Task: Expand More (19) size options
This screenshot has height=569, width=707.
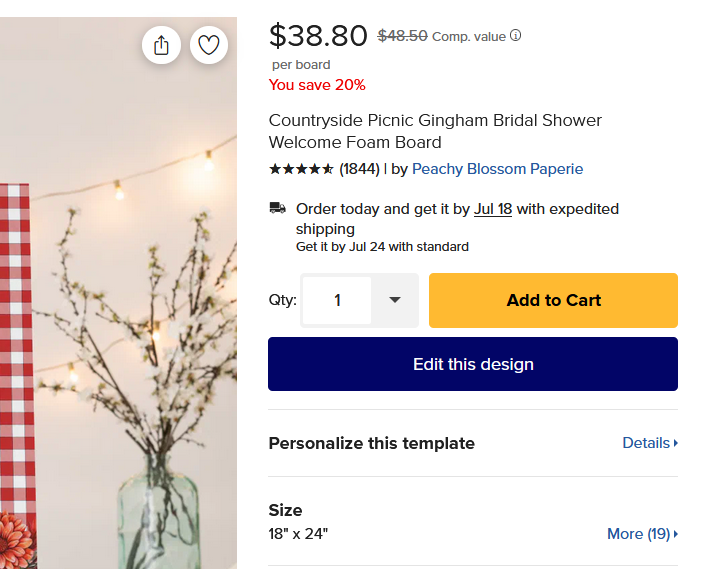Action: tap(643, 534)
